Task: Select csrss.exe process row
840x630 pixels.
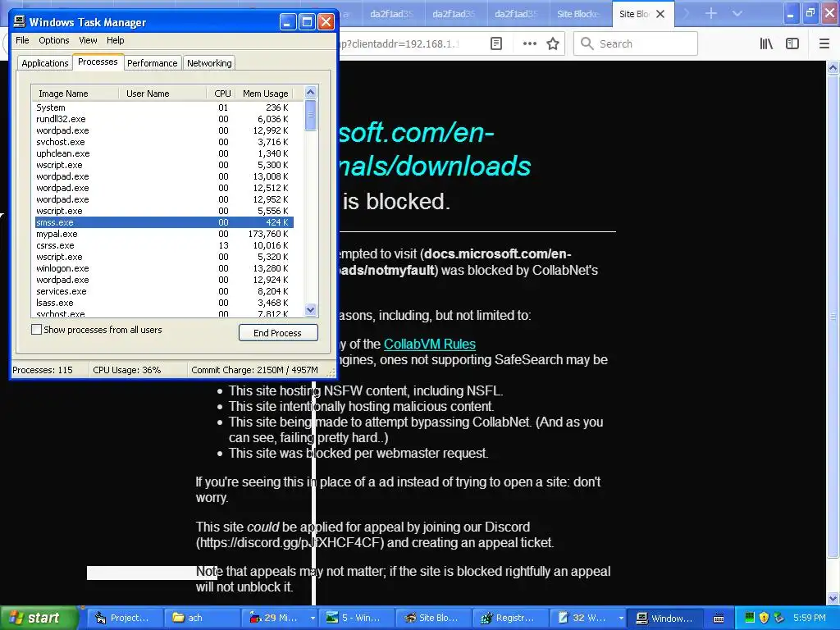Action: point(164,245)
